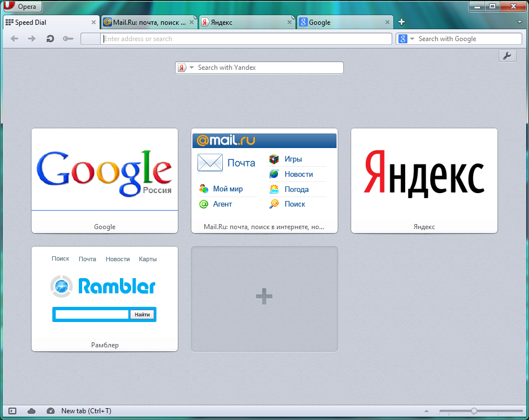Click Почта in Mail.Ru thumbnail
The width and height of the screenshot is (529, 420).
[x=241, y=163]
